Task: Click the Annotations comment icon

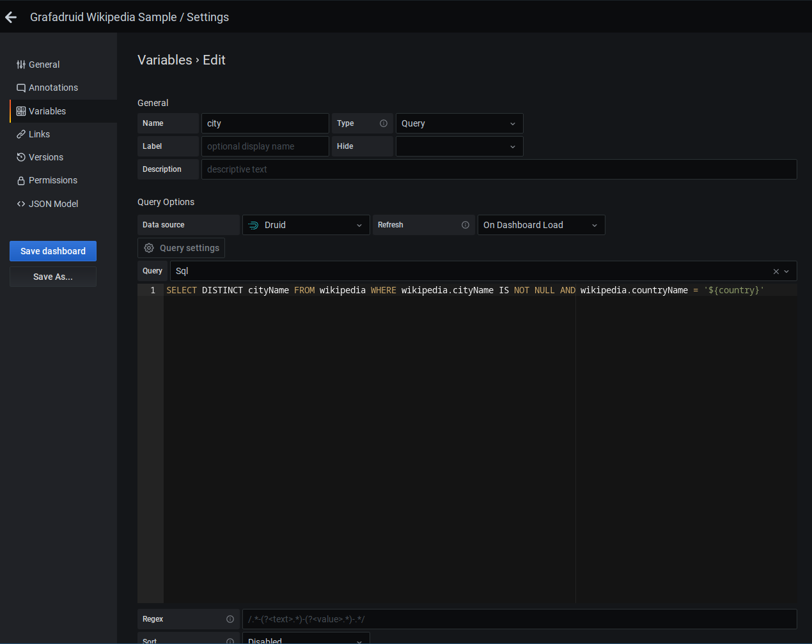Action: pyautogui.click(x=21, y=88)
